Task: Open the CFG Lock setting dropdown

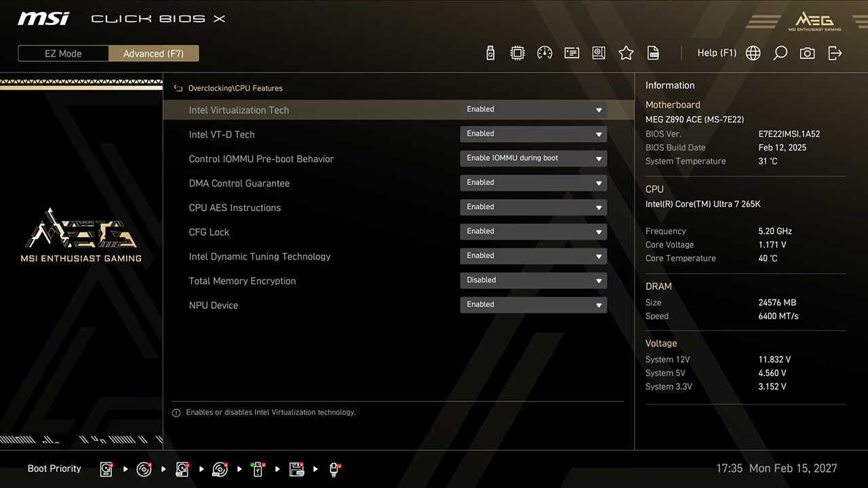Action: pos(533,232)
